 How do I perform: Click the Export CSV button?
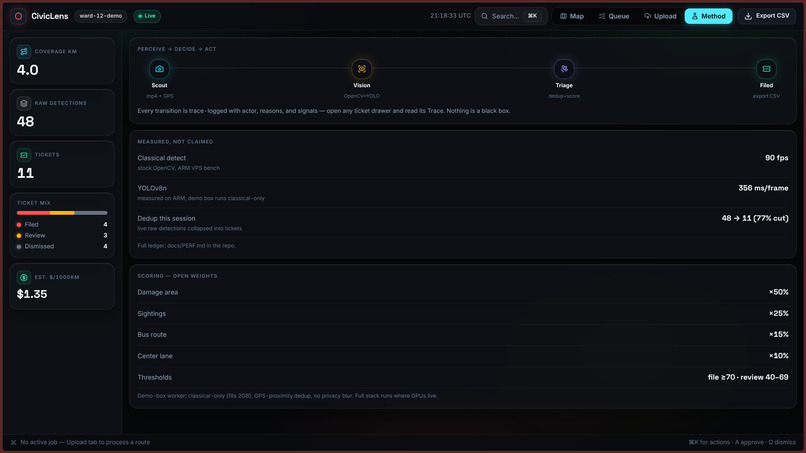766,16
